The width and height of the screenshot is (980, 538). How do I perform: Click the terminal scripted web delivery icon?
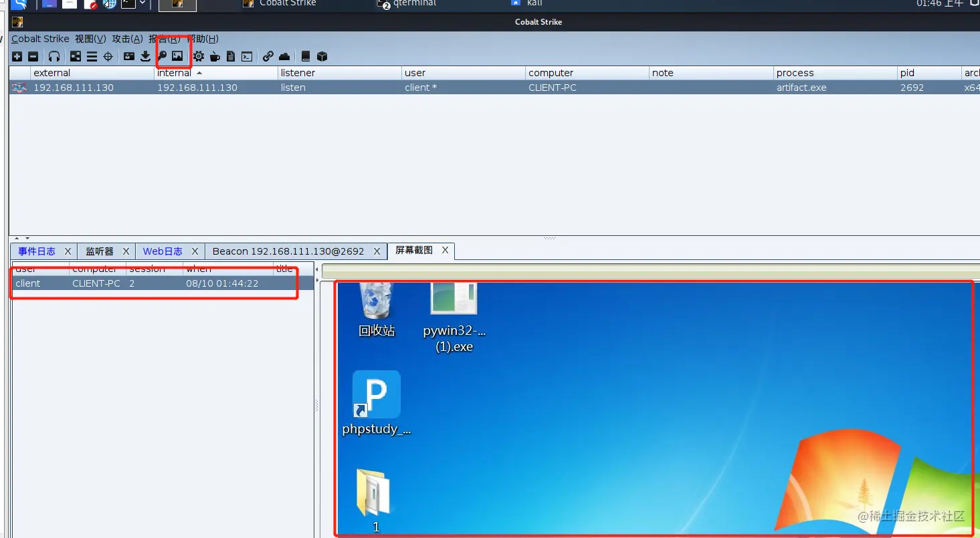[x=247, y=56]
